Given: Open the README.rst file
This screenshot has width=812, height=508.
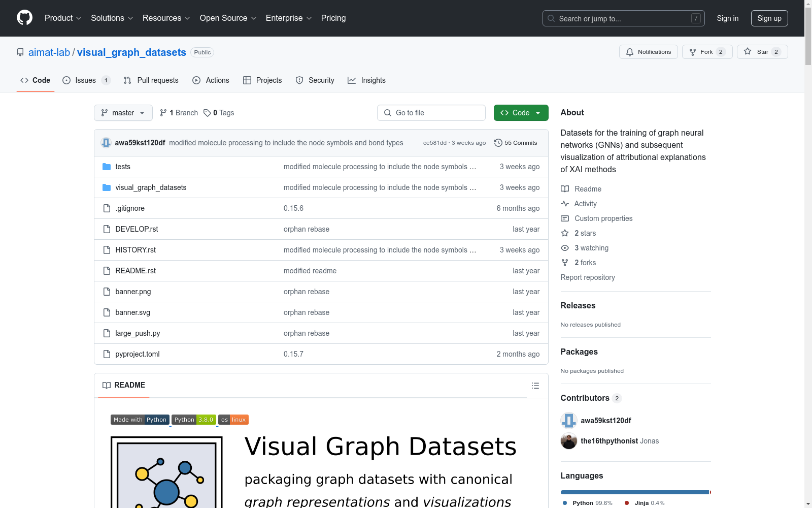Looking at the screenshot, I should point(136,271).
